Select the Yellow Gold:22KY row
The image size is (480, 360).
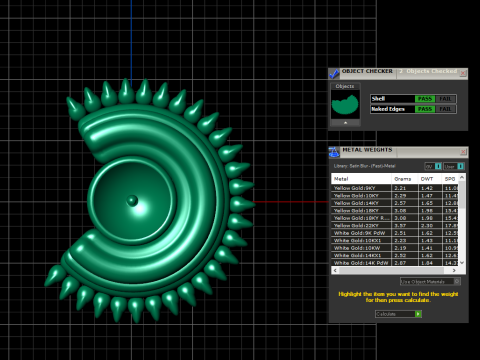395,226
